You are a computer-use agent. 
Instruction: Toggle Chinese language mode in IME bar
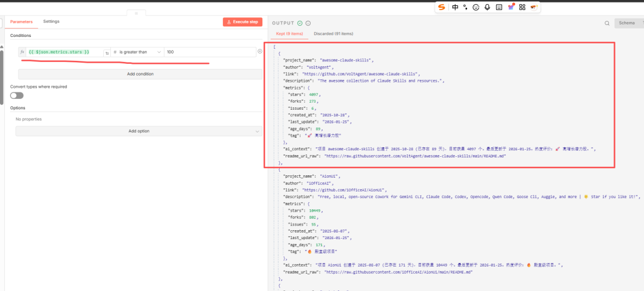tap(455, 7)
